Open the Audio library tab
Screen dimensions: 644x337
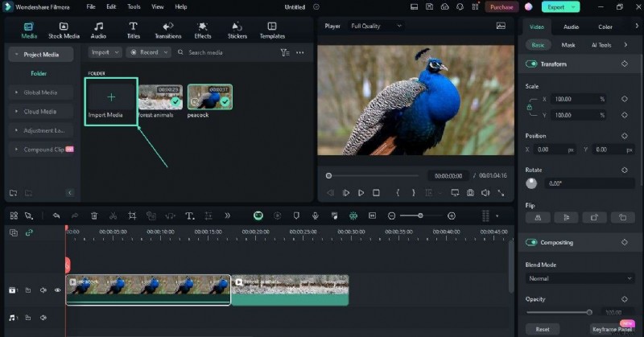click(x=98, y=31)
